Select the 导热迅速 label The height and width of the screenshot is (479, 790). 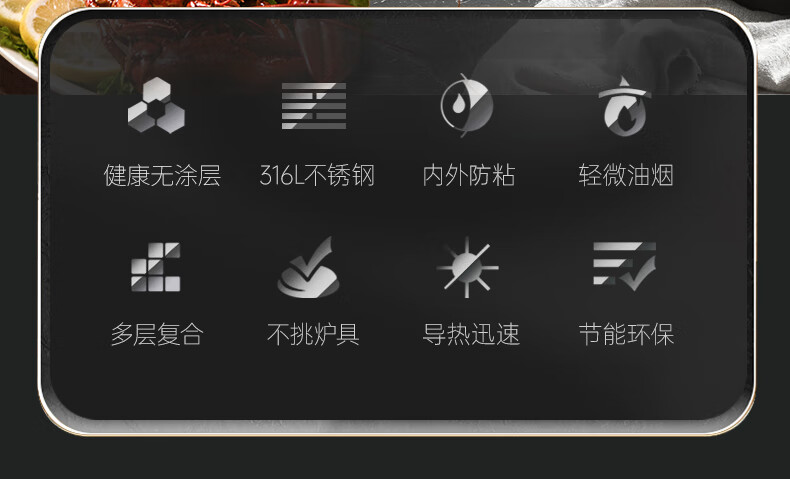pos(471,334)
